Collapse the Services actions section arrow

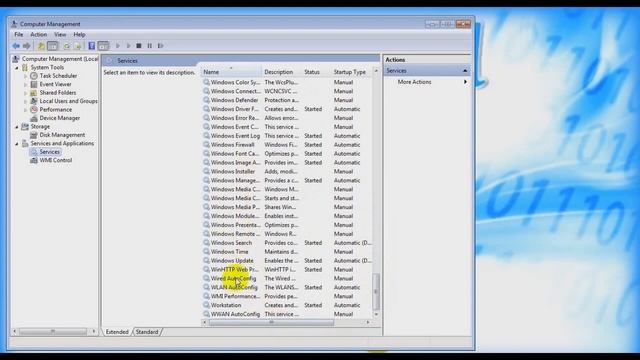464,71
